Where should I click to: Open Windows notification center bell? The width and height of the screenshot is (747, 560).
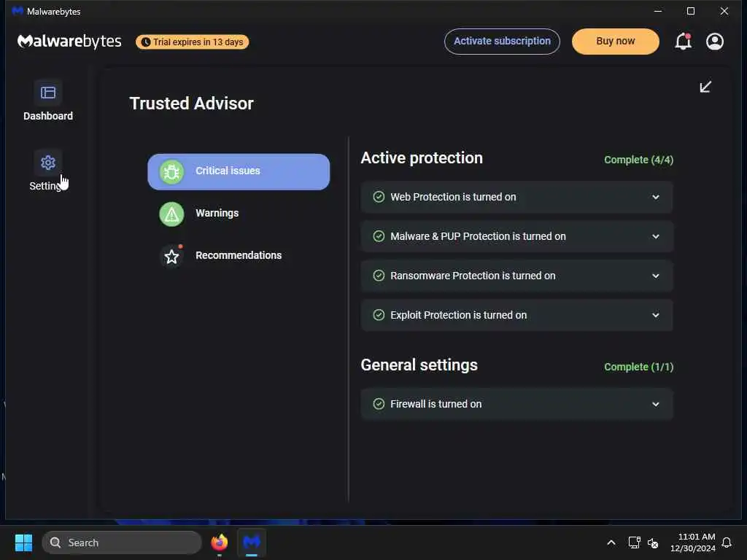pyautogui.click(x=727, y=542)
